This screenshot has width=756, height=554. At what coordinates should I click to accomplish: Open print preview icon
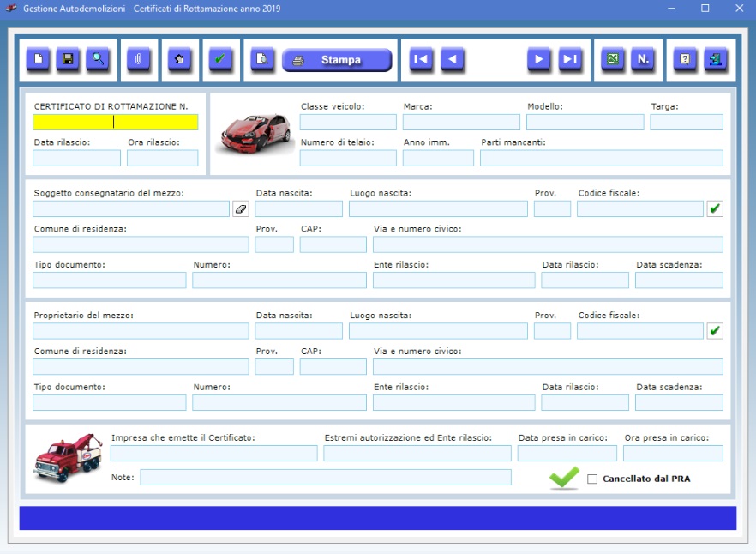(x=262, y=59)
